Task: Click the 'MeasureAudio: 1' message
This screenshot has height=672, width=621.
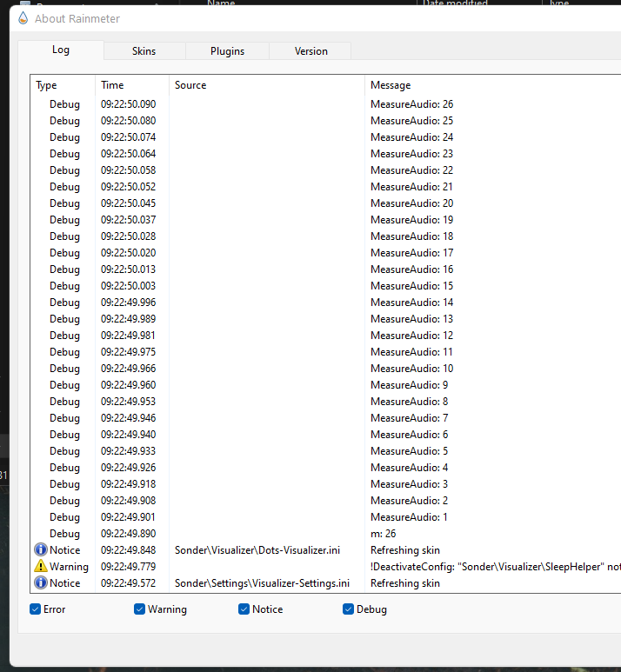Action: [409, 516]
